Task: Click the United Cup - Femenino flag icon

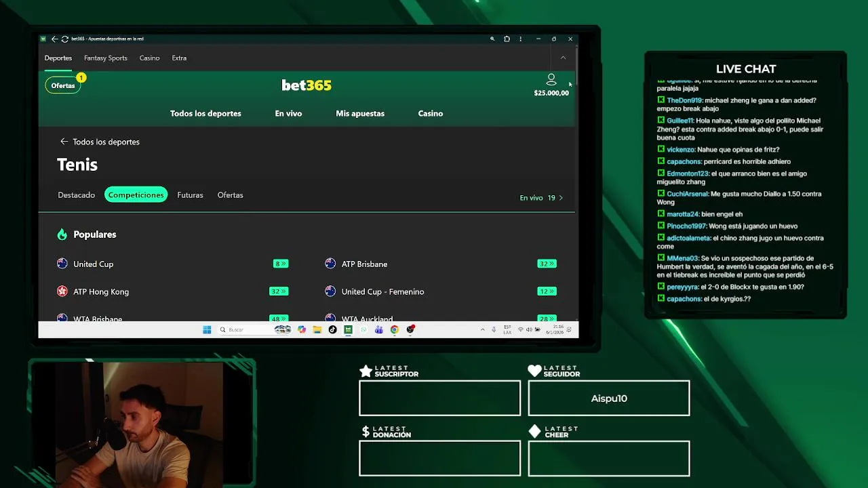Action: tap(330, 291)
